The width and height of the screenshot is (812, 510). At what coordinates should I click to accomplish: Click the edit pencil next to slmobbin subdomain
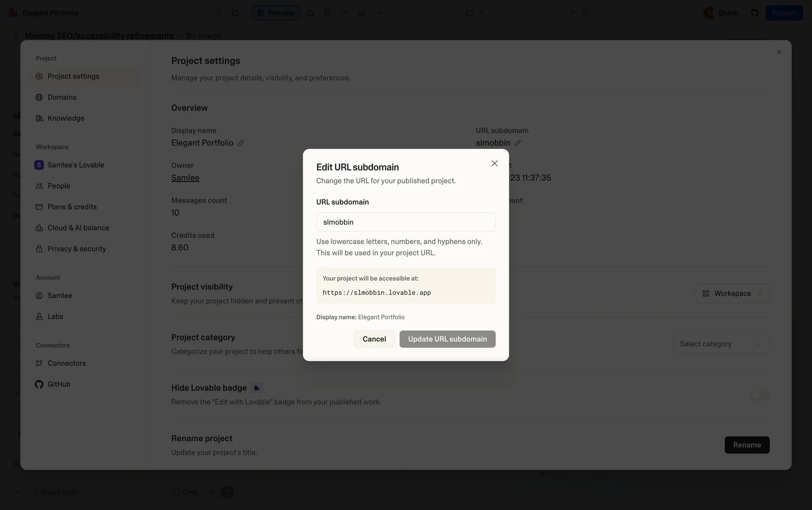point(517,143)
